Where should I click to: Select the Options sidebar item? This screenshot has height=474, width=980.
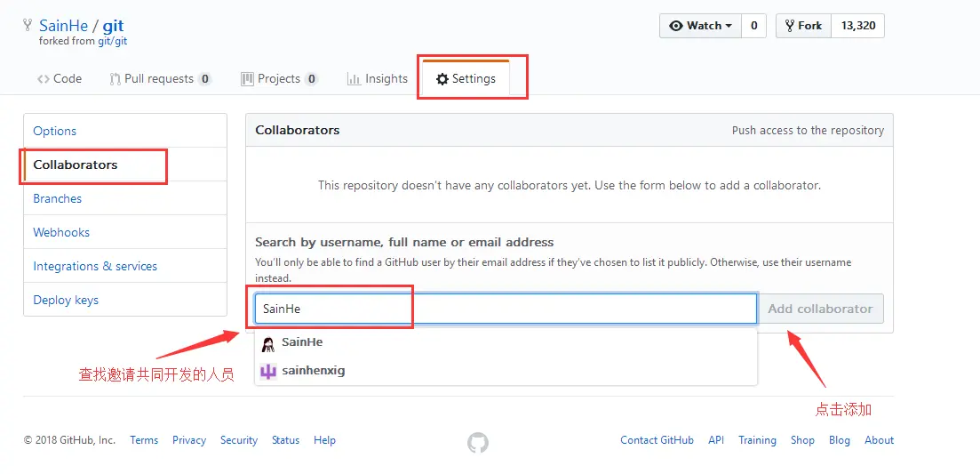[55, 131]
